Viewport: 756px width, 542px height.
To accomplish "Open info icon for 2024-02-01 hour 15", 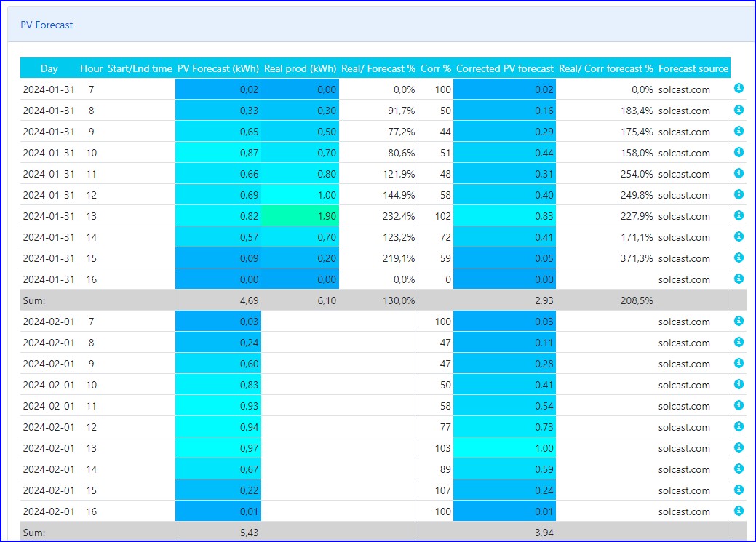I will pyautogui.click(x=739, y=490).
